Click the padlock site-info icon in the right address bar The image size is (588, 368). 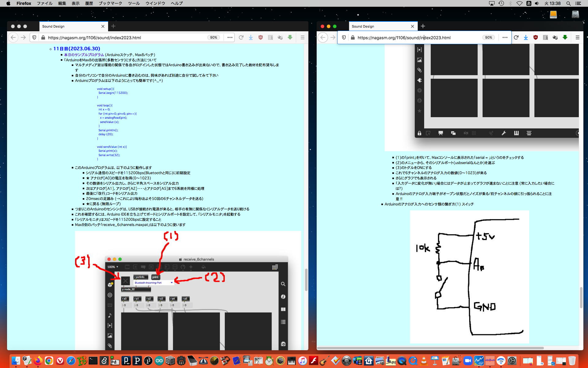coord(353,37)
